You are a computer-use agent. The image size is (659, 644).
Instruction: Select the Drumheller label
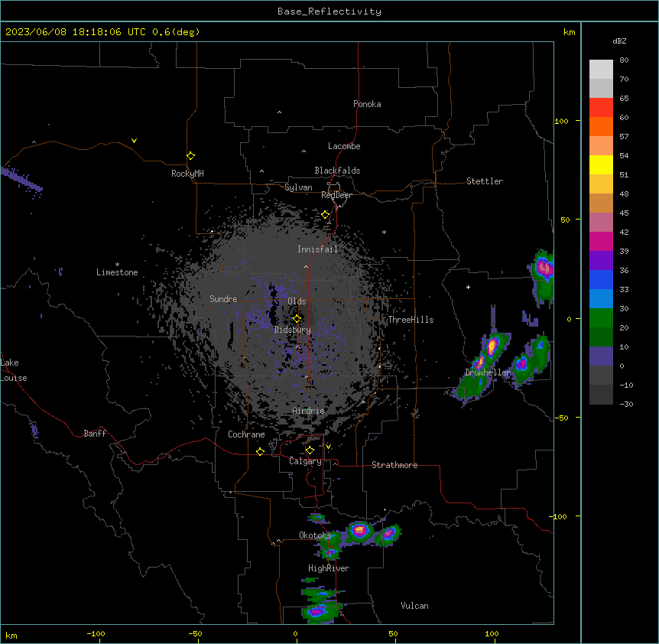488,372
